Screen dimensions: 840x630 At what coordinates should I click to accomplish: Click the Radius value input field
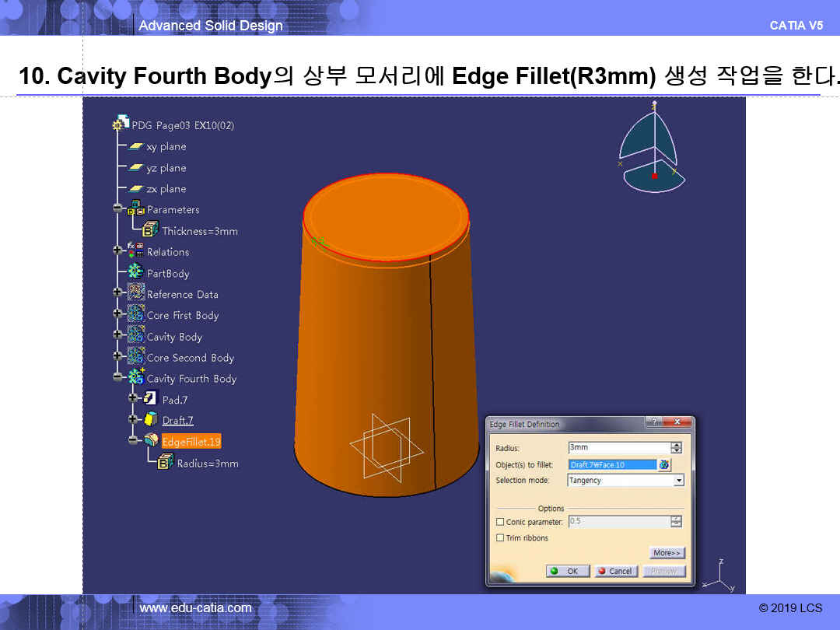618,448
